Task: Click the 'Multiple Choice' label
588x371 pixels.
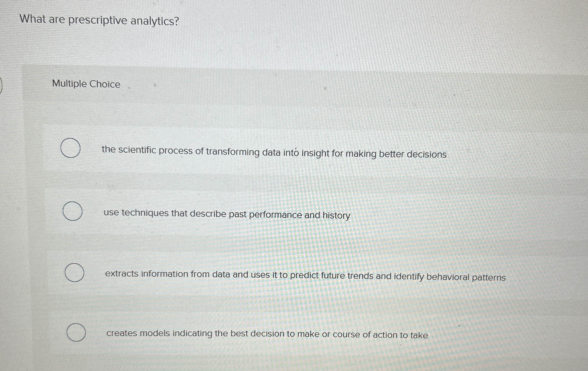Action: [86, 84]
